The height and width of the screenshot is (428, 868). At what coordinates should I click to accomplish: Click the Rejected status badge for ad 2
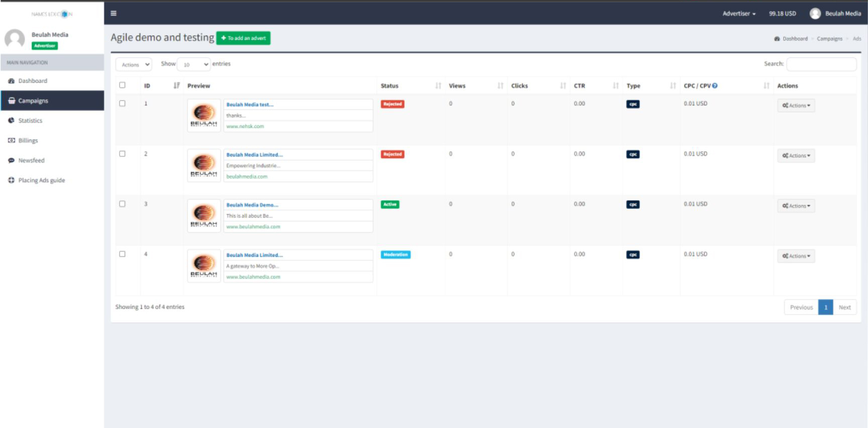(x=392, y=154)
